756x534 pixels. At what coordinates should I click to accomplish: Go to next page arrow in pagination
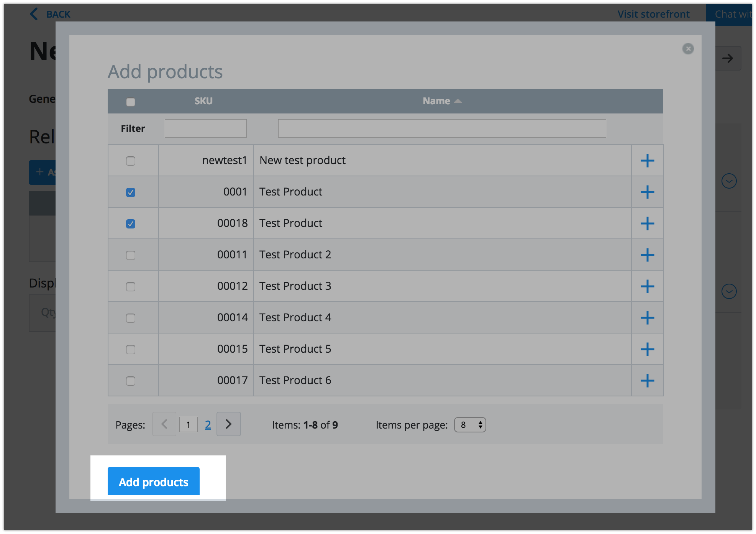228,424
